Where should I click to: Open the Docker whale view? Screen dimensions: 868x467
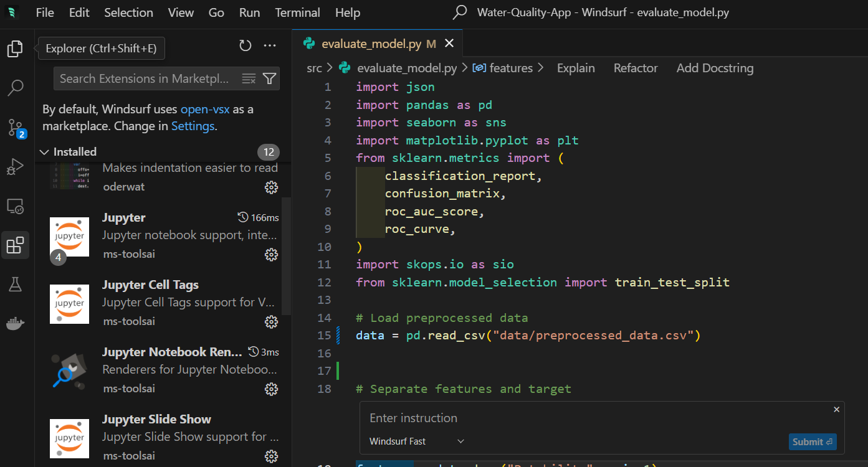(x=15, y=324)
